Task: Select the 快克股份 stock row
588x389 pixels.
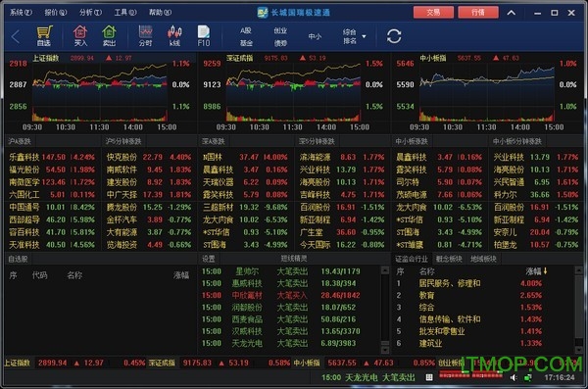Action: pos(149,157)
